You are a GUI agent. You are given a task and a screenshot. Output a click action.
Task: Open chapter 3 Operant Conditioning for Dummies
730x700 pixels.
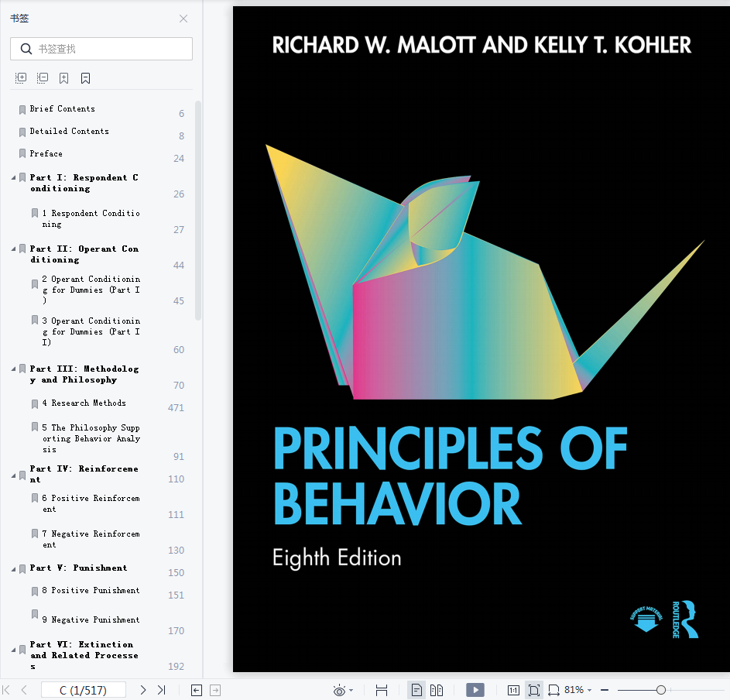click(x=91, y=331)
